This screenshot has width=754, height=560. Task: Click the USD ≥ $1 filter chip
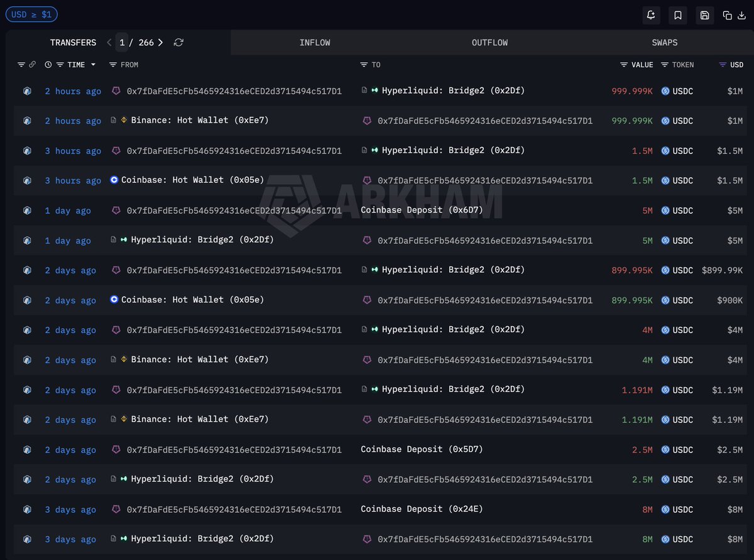[31, 14]
